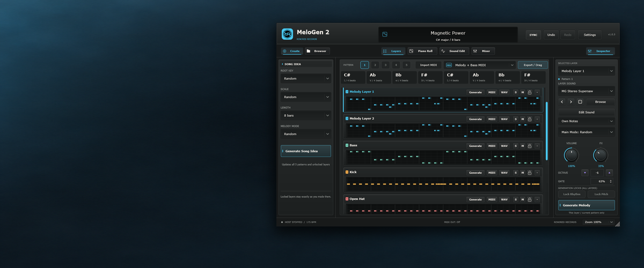
Task: Lock the Melody Layer 2 track
Action: coord(530,119)
